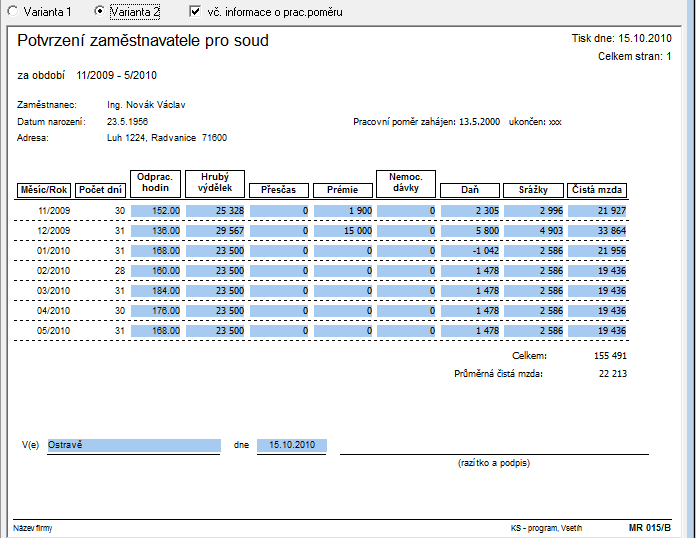Edit Srážky 2 586 for 04/2010
This screenshot has width=696, height=538.
534,311
